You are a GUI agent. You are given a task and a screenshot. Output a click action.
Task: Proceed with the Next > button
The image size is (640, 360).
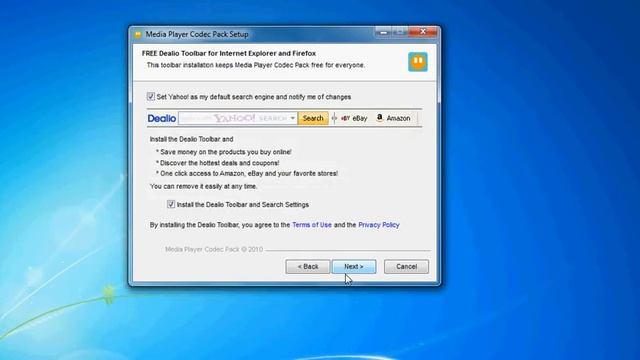pyautogui.click(x=354, y=267)
